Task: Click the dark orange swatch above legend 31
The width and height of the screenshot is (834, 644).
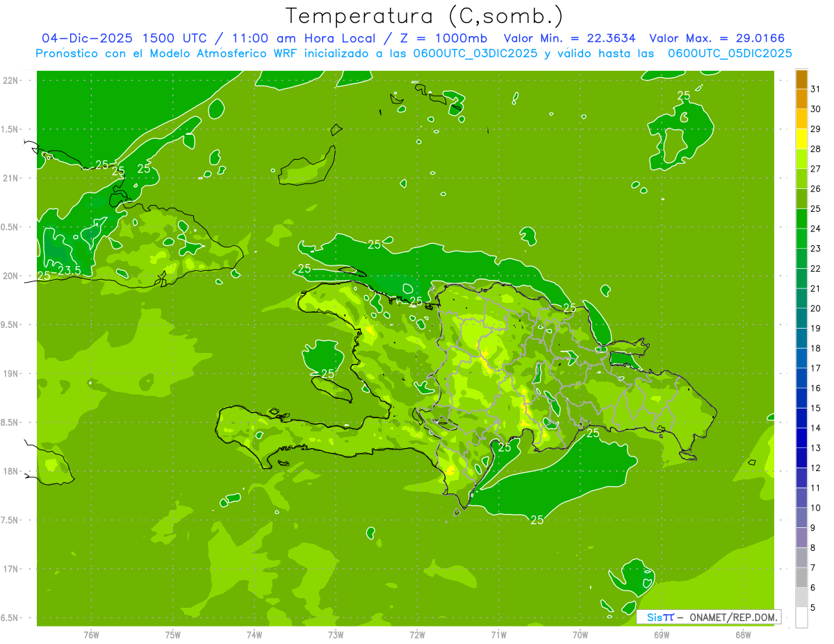Action: (x=801, y=79)
